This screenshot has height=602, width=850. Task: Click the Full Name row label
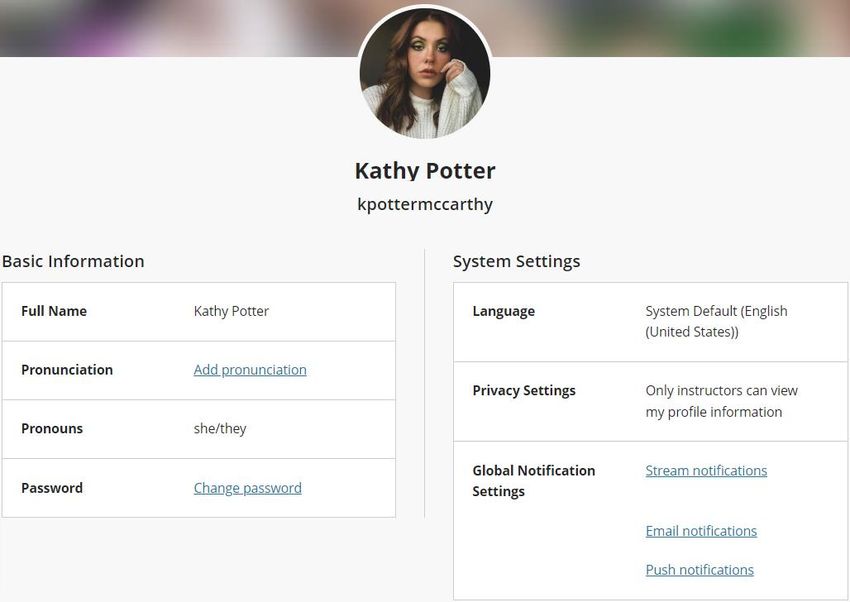point(54,311)
